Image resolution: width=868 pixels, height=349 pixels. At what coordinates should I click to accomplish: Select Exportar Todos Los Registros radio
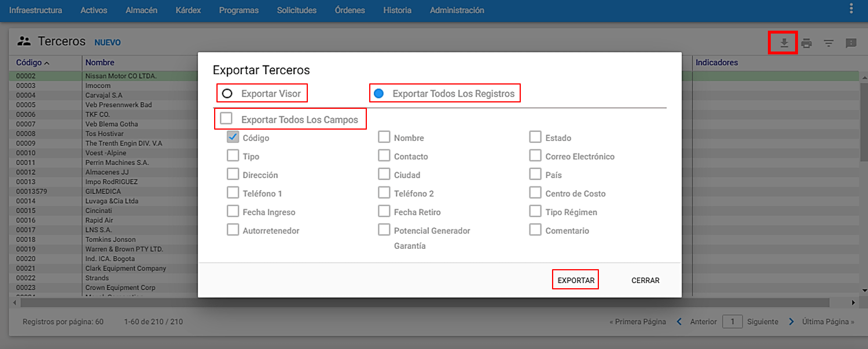coord(378,93)
